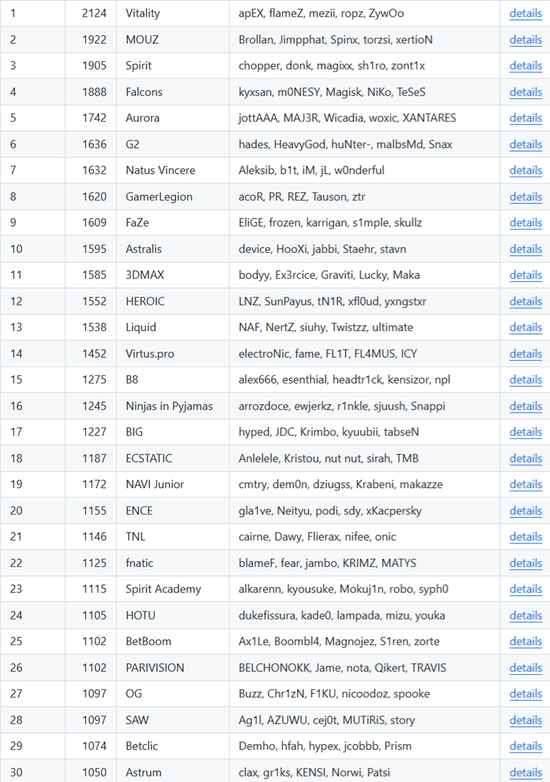
Task: Open details for Natus Vincere
Action: coord(526,171)
